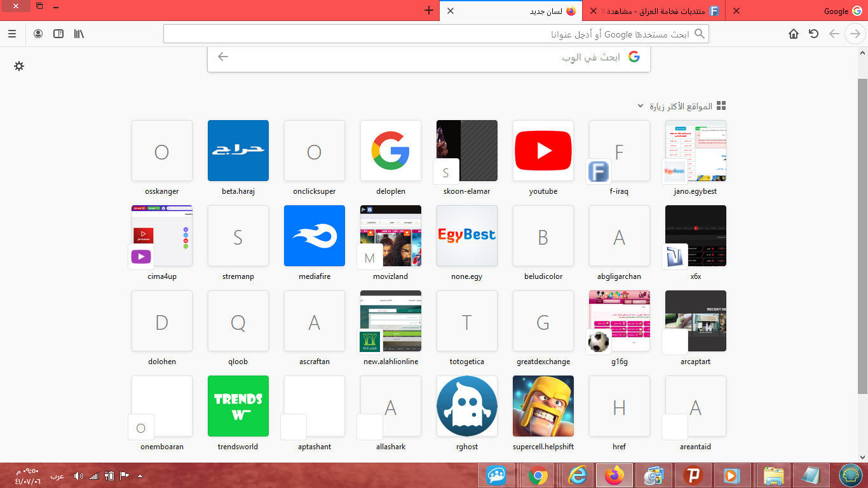Click the address bar search field
The width and height of the screenshot is (868, 488).
[436, 34]
